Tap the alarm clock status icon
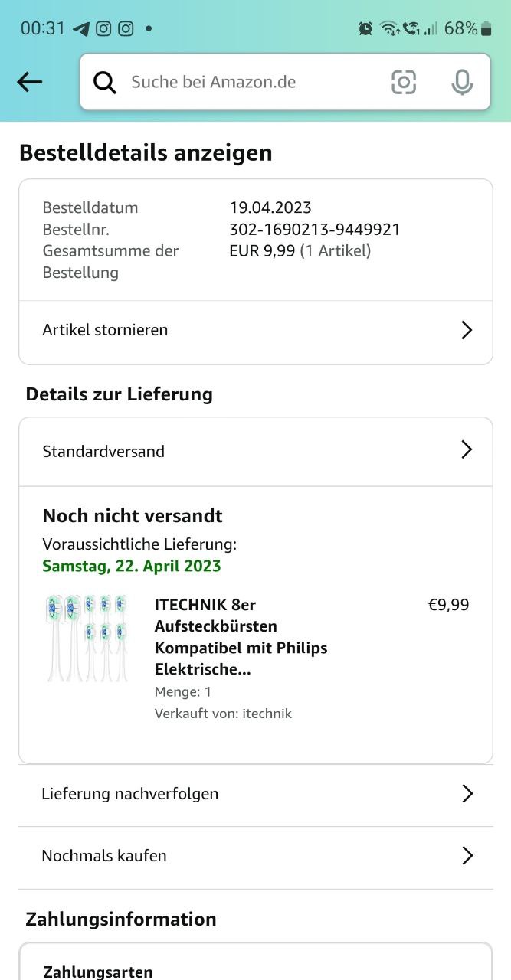511x980 pixels. tap(365, 29)
